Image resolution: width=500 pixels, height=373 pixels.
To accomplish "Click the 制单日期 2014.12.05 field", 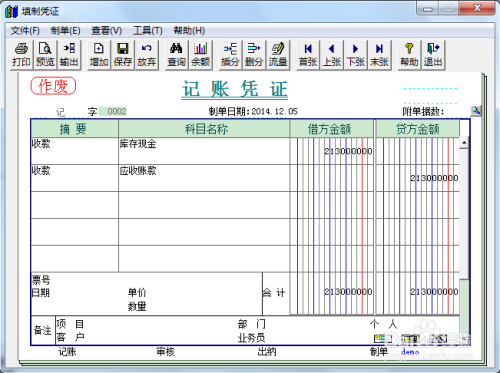I will tap(274, 111).
